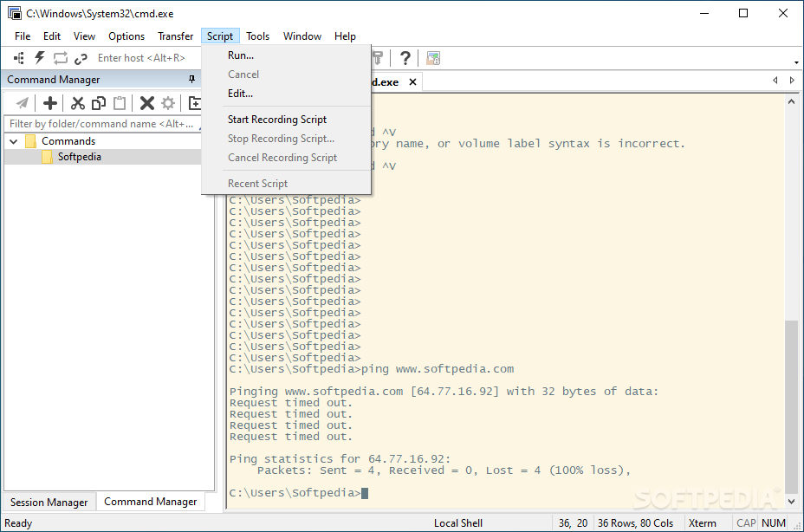The width and height of the screenshot is (804, 532).
Task: Click the Cut scissors icon
Action: (77, 103)
